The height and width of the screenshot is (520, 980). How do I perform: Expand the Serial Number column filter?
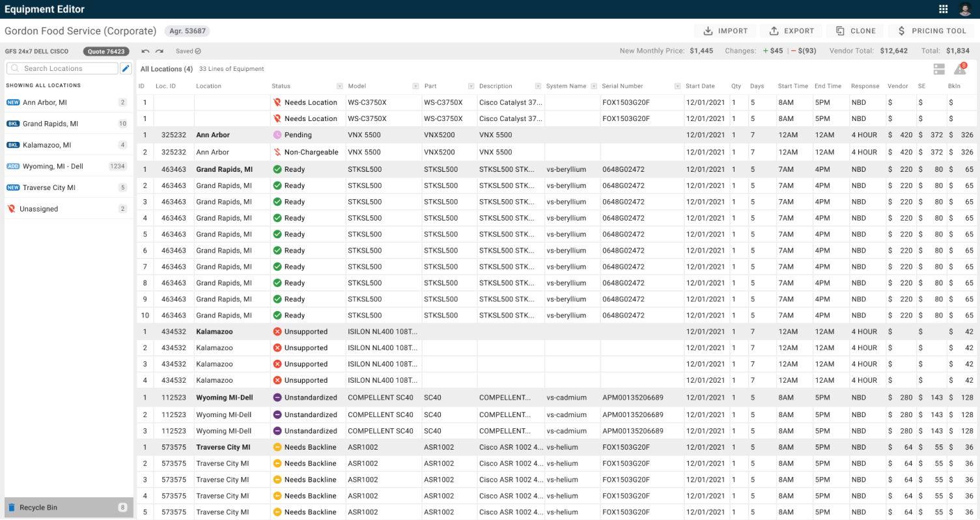click(677, 86)
